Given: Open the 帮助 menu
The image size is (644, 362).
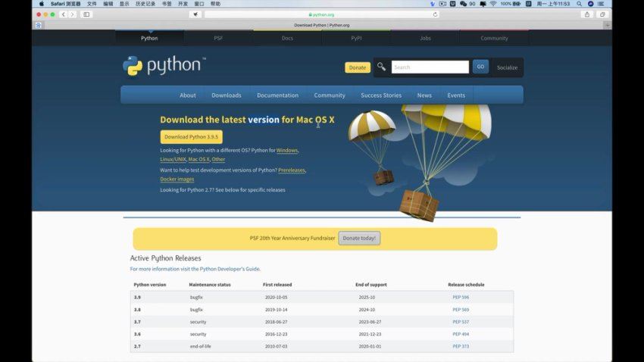Looking at the screenshot, I should [215, 4].
